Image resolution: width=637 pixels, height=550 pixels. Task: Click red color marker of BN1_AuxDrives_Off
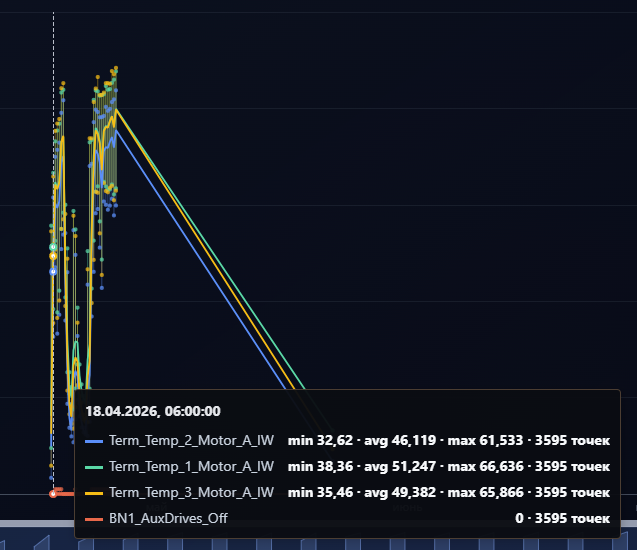click(94, 519)
